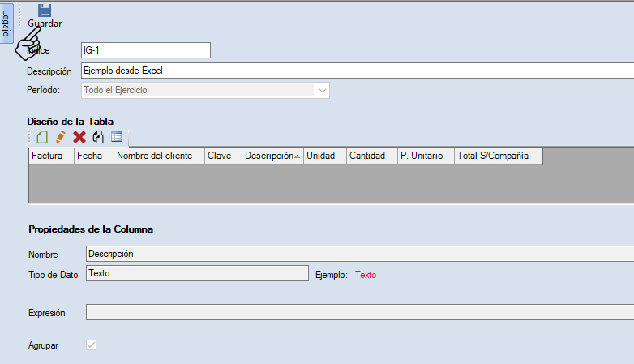
Task: Toggle the Agrupar checkbox
Action: tap(92, 345)
